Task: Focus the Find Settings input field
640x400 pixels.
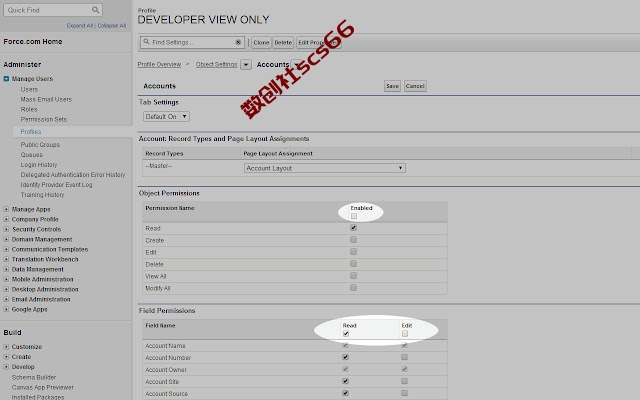Action: point(192,42)
